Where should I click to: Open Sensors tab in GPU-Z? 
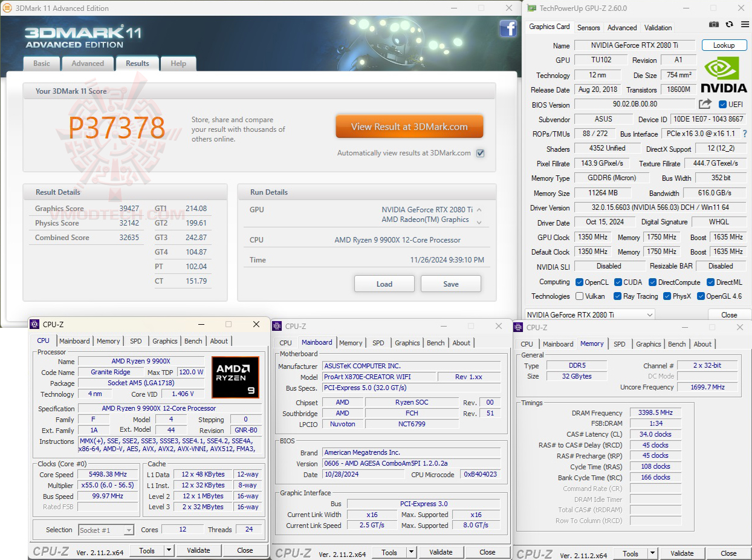[x=588, y=28]
